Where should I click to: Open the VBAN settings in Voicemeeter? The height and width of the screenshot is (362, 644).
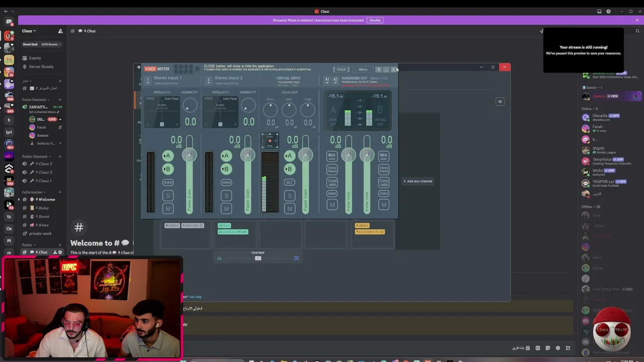(x=341, y=69)
